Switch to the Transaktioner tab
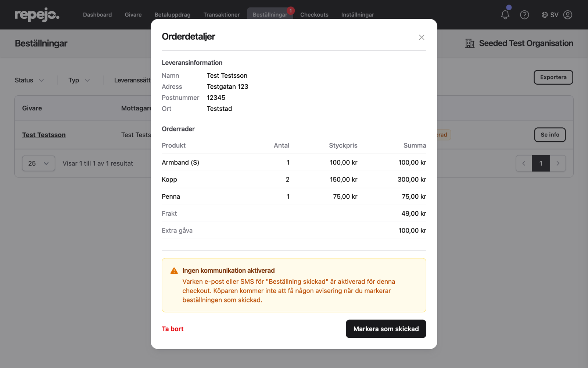 click(x=222, y=15)
